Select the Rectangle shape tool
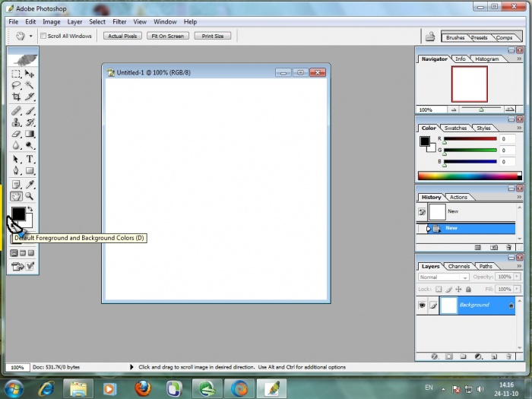This screenshot has height=399, width=532. click(x=30, y=171)
